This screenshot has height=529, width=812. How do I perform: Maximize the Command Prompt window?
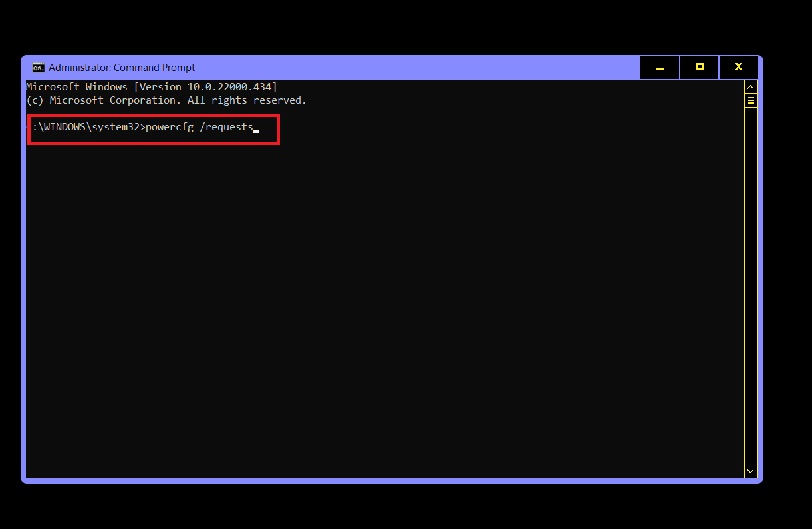(x=699, y=68)
